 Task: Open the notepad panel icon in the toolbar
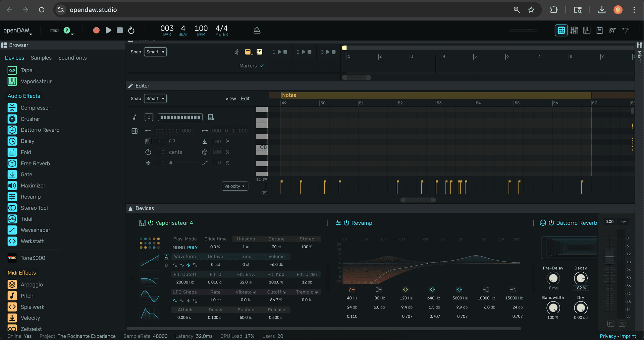click(x=600, y=30)
